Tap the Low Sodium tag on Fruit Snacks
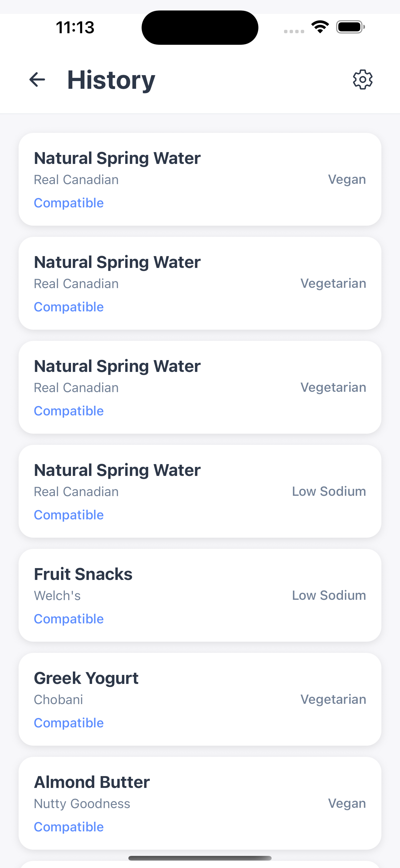The width and height of the screenshot is (400, 868). point(329,595)
